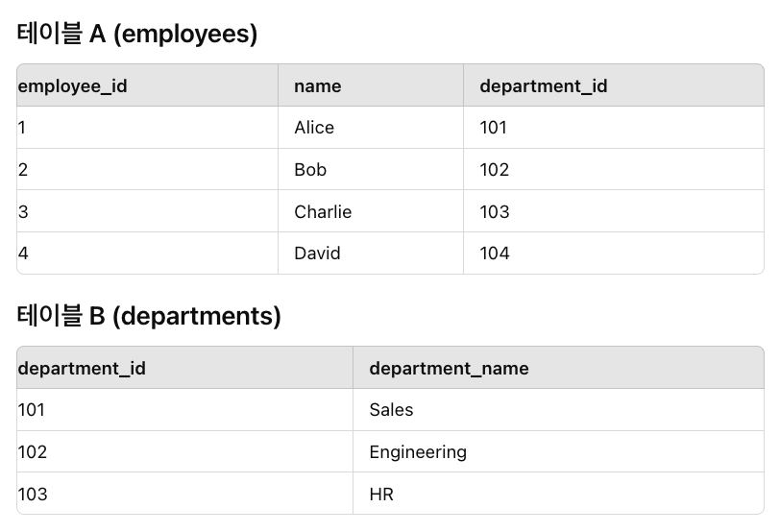Click the 테이블 A (employees) heading
Screen dimensions: 780x532
pyautogui.click(x=136, y=34)
